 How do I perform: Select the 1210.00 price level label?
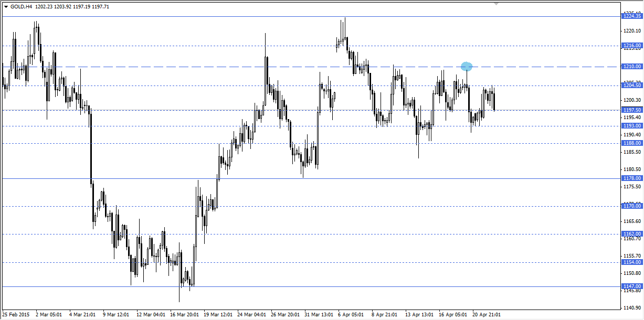(632, 67)
